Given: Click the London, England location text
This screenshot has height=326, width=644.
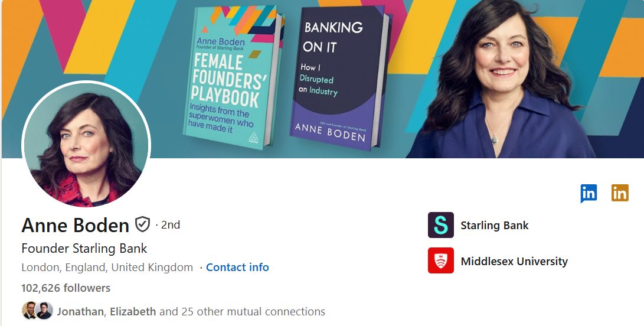Looking at the screenshot, I should [107, 267].
